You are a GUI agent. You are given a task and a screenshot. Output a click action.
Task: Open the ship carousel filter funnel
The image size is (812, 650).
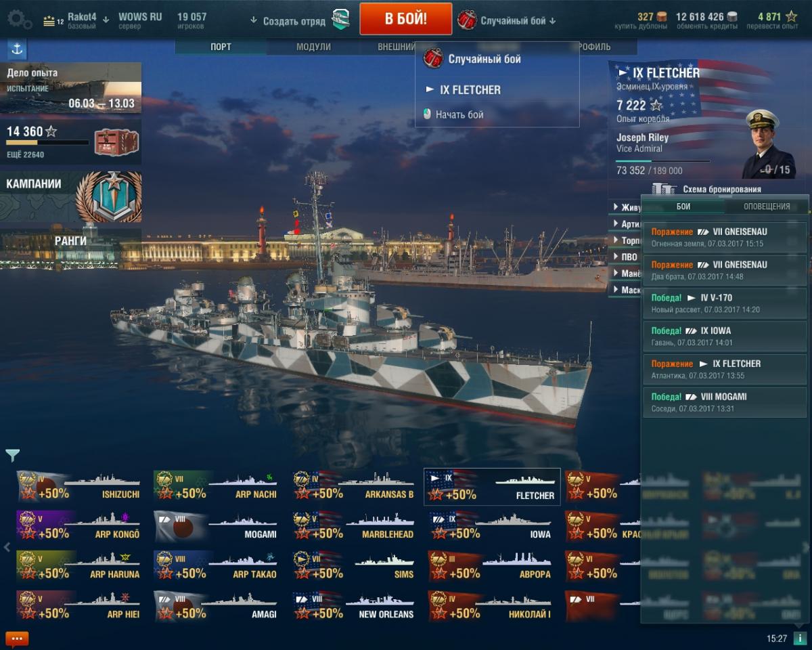(12, 455)
